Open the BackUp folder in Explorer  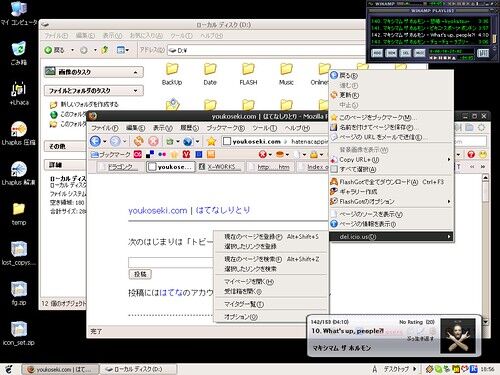172,74
